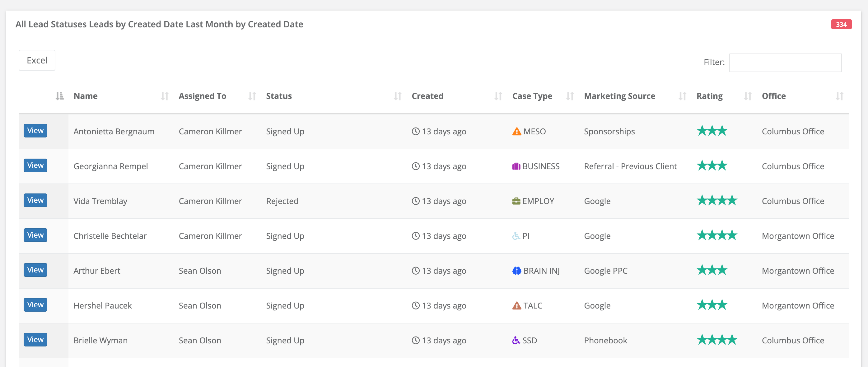Sort table by Name column
868x367 pixels.
click(86, 96)
